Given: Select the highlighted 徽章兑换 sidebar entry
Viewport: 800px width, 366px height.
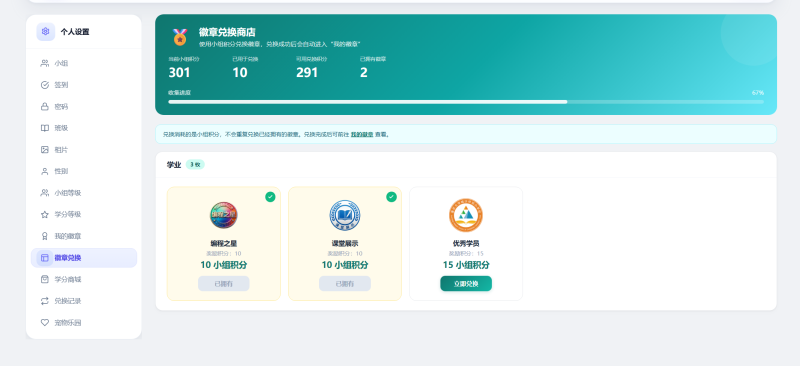Looking at the screenshot, I should 84,258.
